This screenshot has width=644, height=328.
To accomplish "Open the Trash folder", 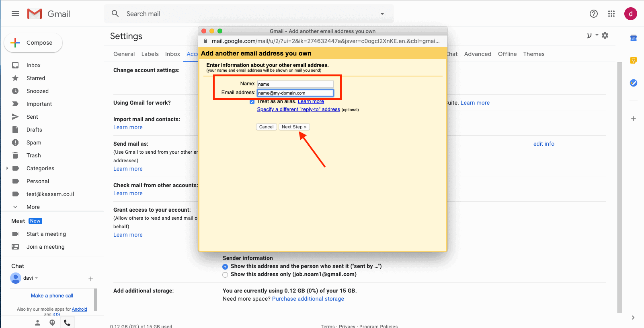I will point(33,155).
